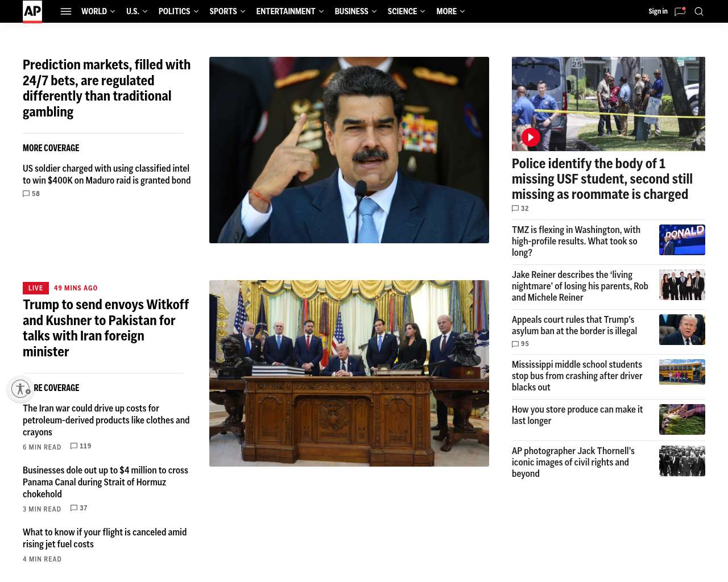Open the Oval Office photo of Trump
Viewport: 728px width, 582px height.
[349, 373]
